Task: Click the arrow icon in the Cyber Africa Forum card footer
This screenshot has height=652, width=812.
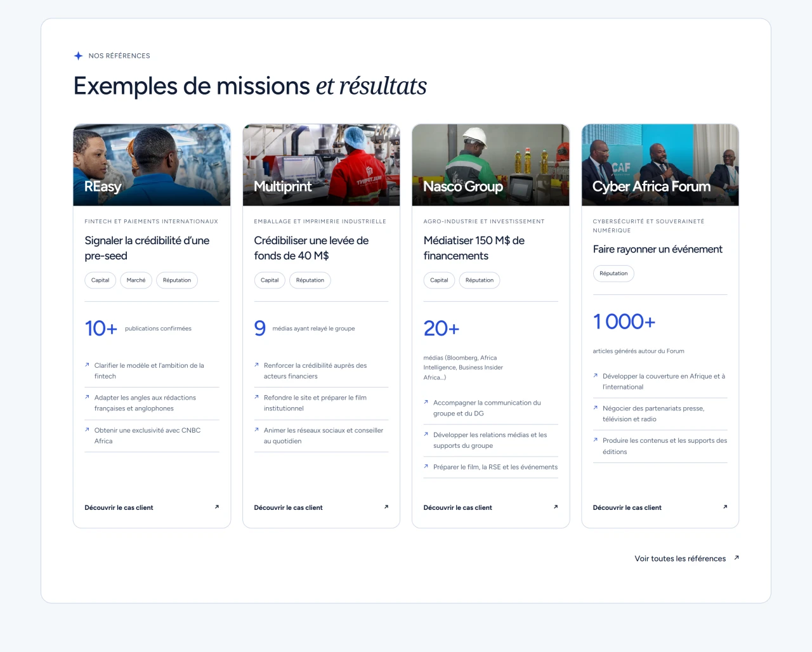Action: pyautogui.click(x=725, y=507)
